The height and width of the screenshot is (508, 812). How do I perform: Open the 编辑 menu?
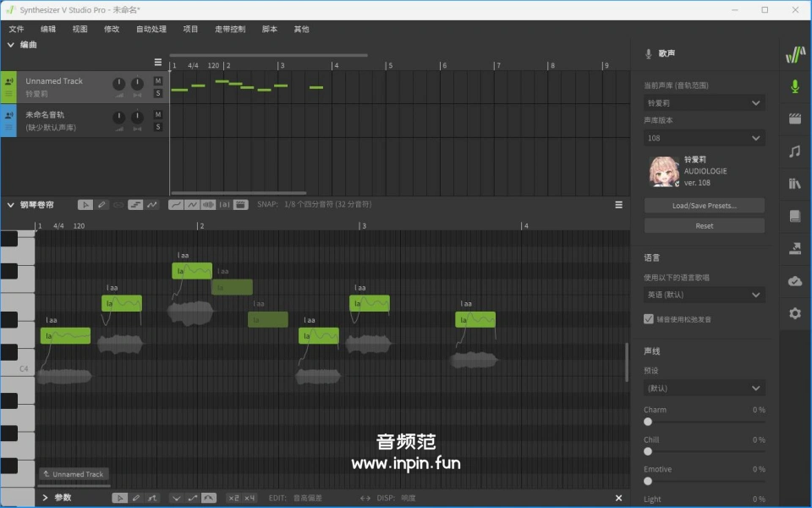[48, 29]
